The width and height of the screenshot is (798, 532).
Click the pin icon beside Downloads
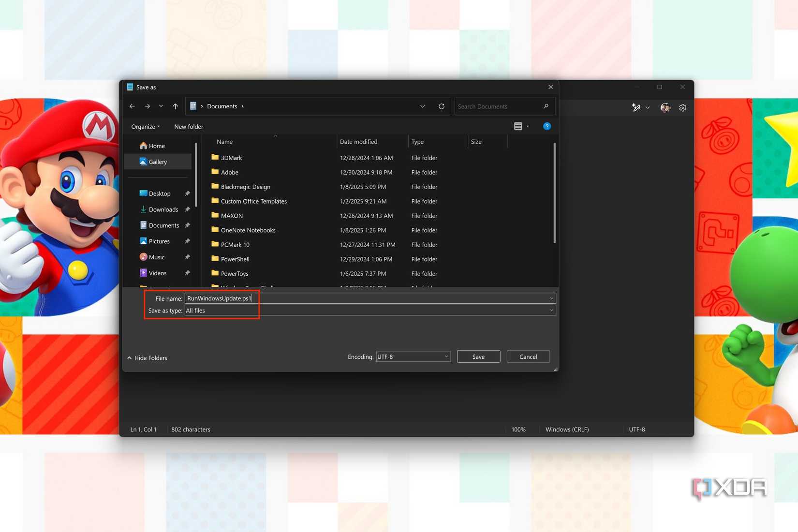[187, 209]
